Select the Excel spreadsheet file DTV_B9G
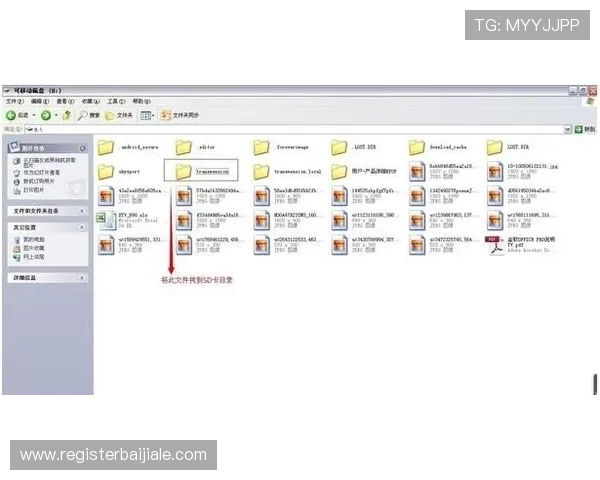This screenshot has width=600, height=480. [105, 220]
